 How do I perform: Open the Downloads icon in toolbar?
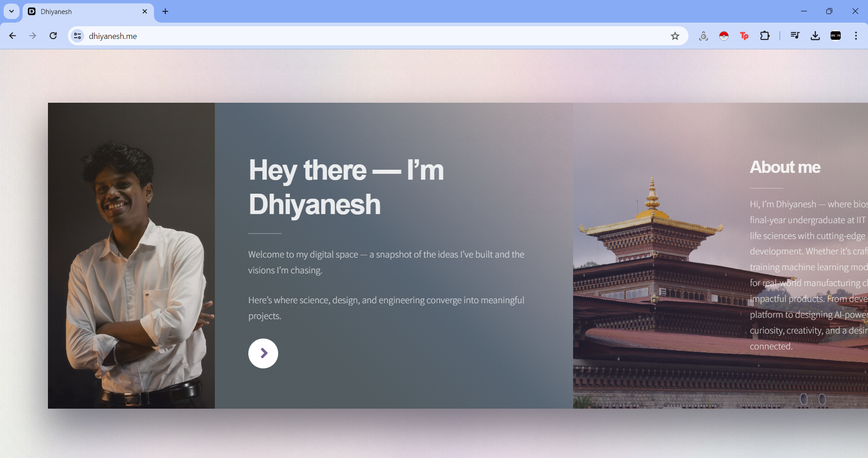click(815, 36)
